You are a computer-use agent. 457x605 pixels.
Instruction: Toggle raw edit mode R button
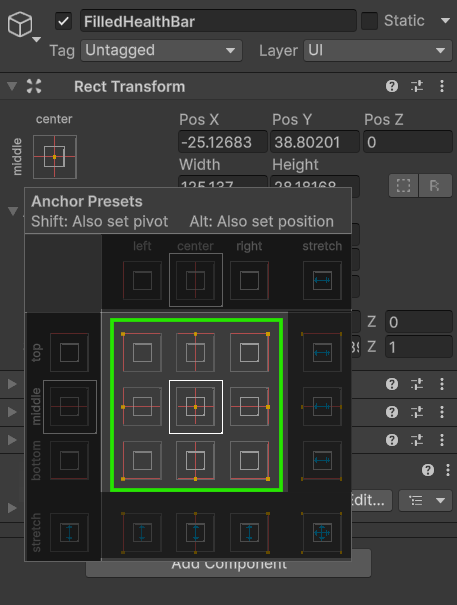(x=435, y=186)
